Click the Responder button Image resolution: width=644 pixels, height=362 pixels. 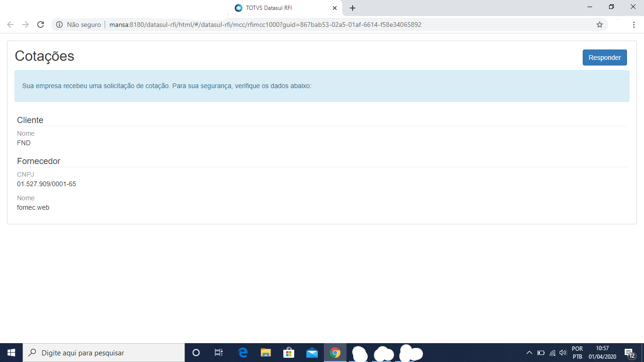[x=604, y=58]
